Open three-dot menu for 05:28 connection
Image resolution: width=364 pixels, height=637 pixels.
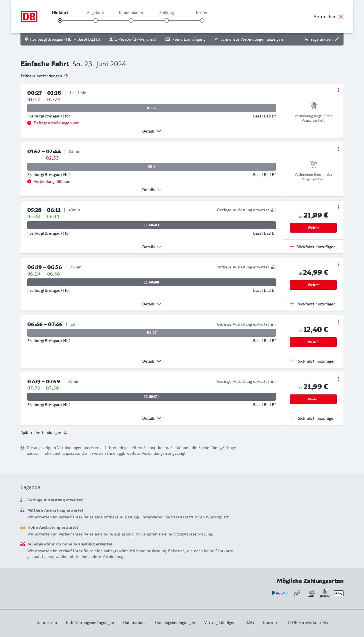click(x=338, y=207)
